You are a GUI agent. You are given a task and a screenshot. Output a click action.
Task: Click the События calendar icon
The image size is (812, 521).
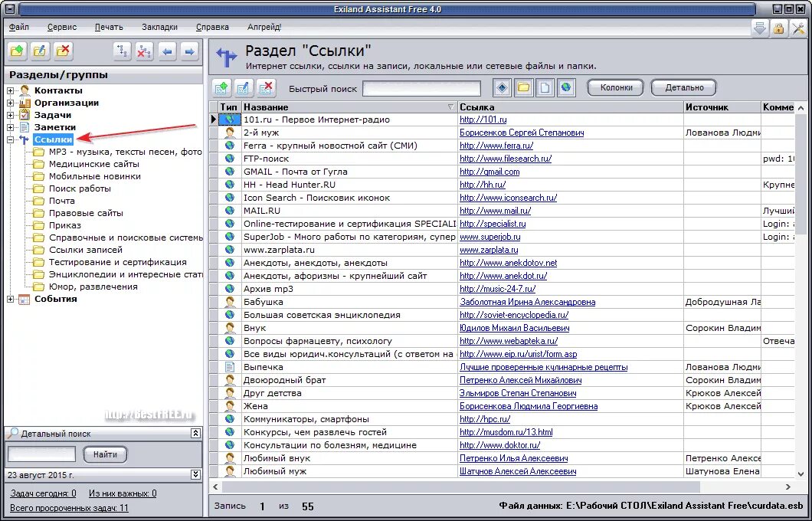pyautogui.click(x=25, y=300)
